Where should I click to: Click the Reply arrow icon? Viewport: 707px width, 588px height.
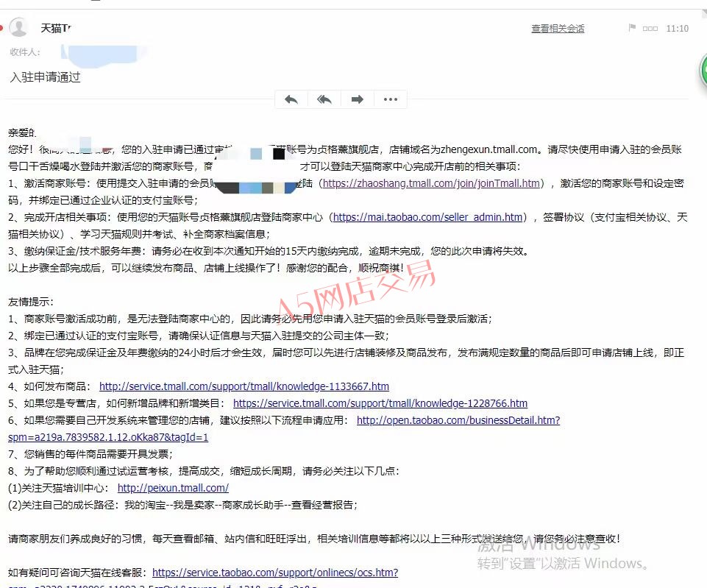[x=291, y=99]
